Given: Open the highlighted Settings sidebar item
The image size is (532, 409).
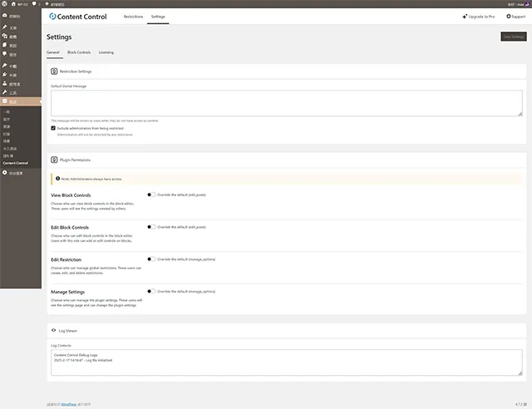Looking at the screenshot, I should [x=20, y=101].
